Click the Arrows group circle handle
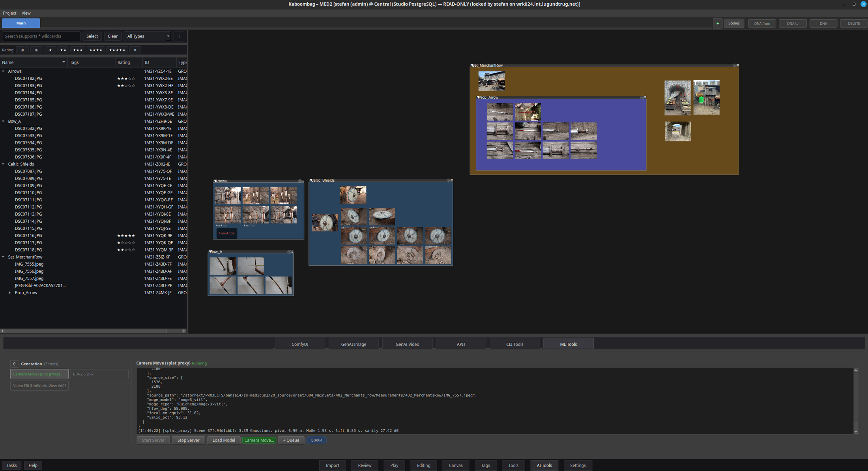Image resolution: width=868 pixels, height=471 pixels. 300,181
